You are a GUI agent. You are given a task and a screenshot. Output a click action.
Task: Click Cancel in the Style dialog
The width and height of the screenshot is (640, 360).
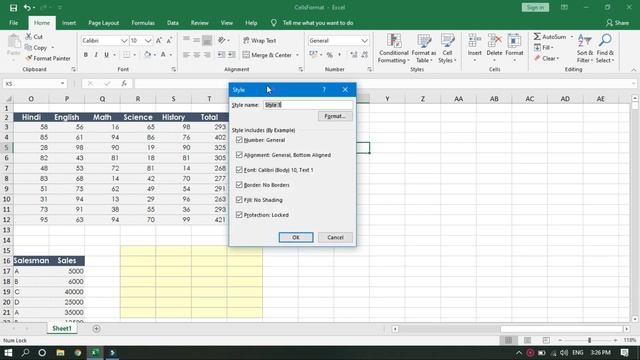[x=335, y=238]
